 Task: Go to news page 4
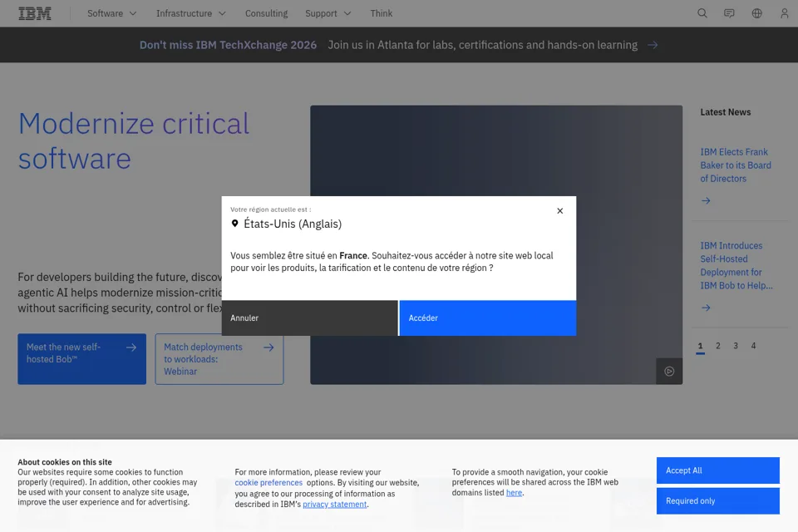[753, 346]
